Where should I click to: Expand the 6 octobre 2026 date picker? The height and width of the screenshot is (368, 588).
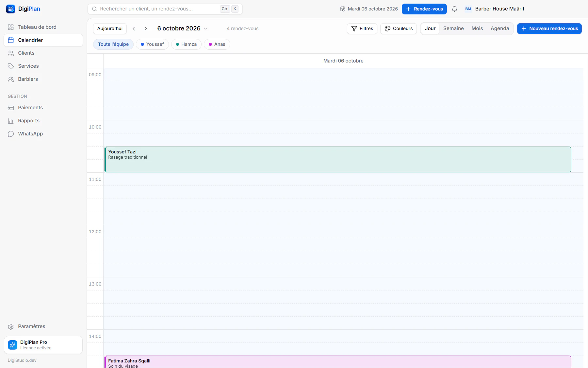point(182,28)
